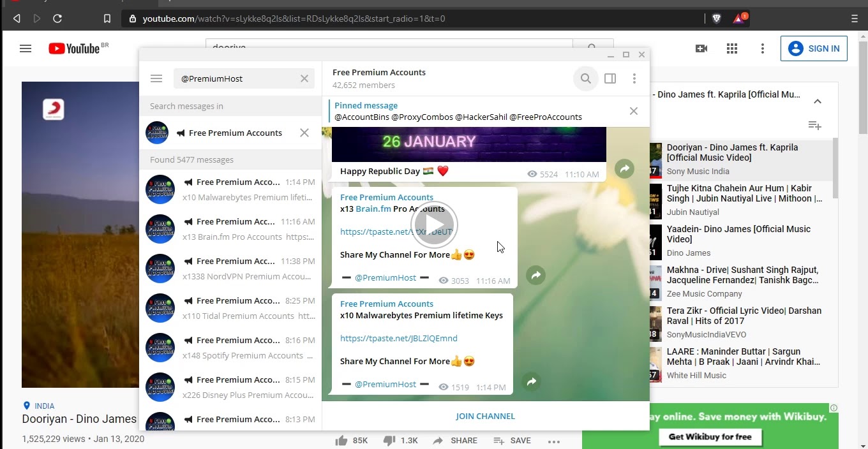Go forward in the browser

click(37, 18)
